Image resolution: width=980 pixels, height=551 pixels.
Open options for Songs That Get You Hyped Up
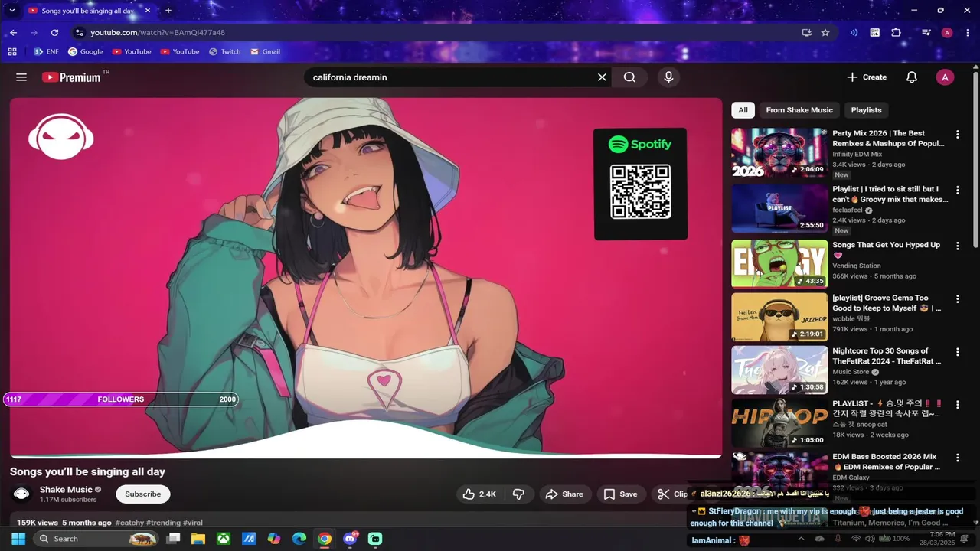pyautogui.click(x=957, y=246)
